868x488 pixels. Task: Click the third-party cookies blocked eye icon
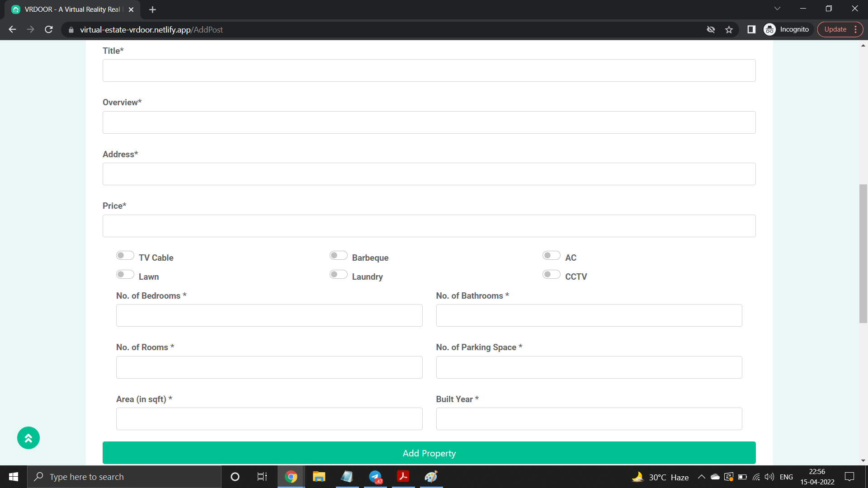coord(711,30)
